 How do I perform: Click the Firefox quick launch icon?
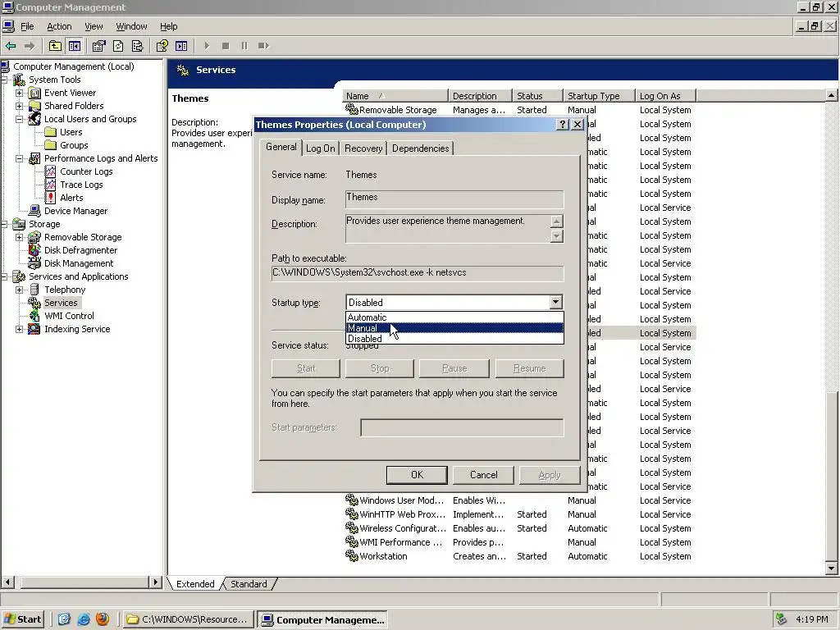point(103,619)
